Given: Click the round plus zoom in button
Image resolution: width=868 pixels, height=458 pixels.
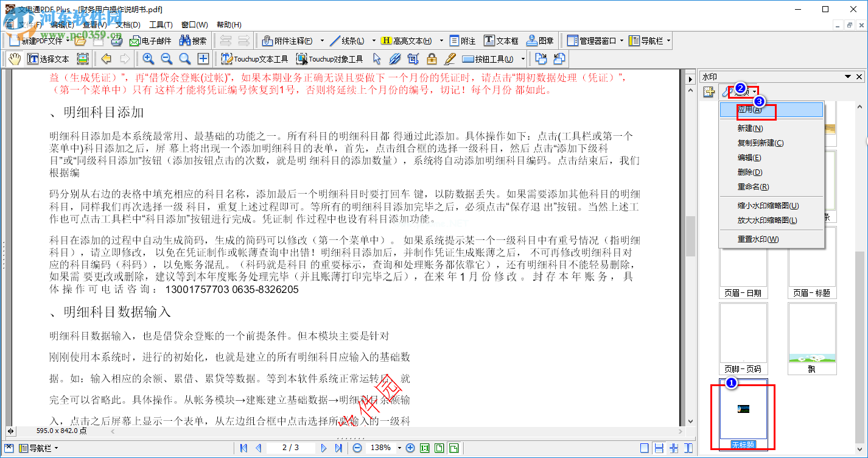Looking at the screenshot, I should 410,448.
